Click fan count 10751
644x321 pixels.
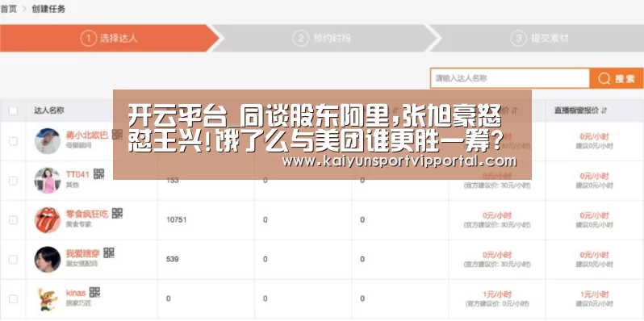(x=176, y=220)
